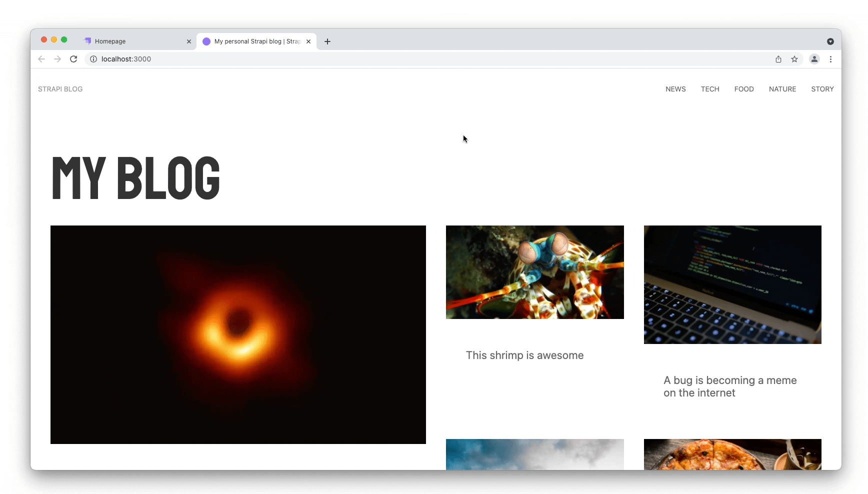
Task: Open a new tab with the plus button
Action: click(x=327, y=41)
